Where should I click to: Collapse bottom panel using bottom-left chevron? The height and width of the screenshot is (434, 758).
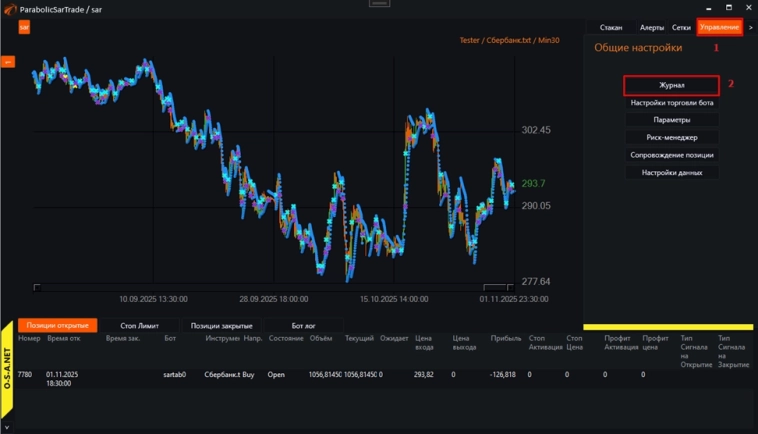coord(7,427)
